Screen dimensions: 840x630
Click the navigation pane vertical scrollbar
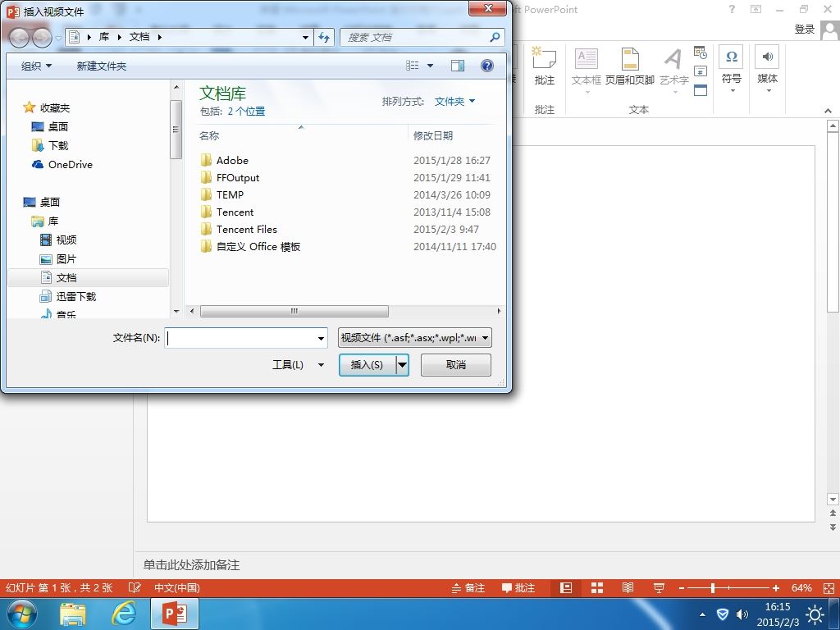pyautogui.click(x=176, y=129)
